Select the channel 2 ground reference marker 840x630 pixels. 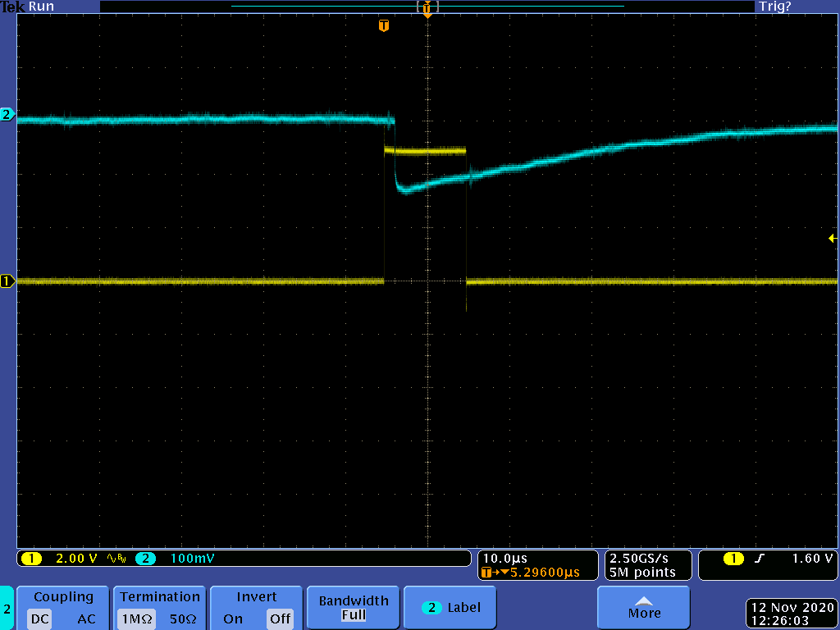tap(7, 115)
